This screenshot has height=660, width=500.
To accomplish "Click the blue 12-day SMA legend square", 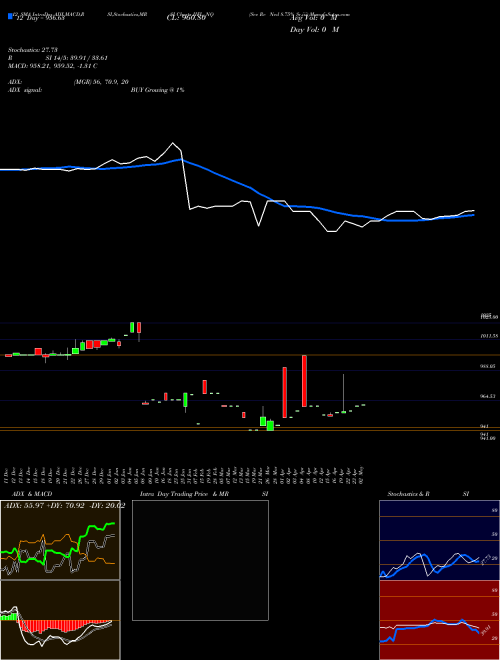I will [x=11, y=16].
